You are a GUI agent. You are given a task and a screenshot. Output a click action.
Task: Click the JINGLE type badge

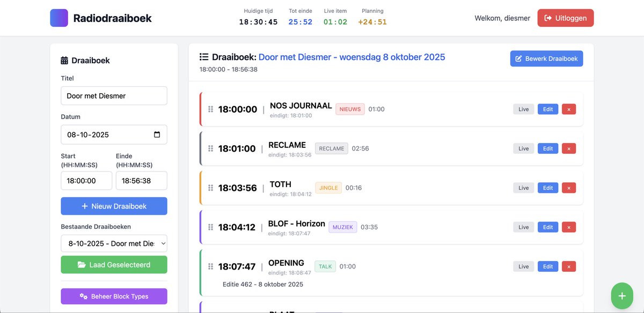pos(328,188)
